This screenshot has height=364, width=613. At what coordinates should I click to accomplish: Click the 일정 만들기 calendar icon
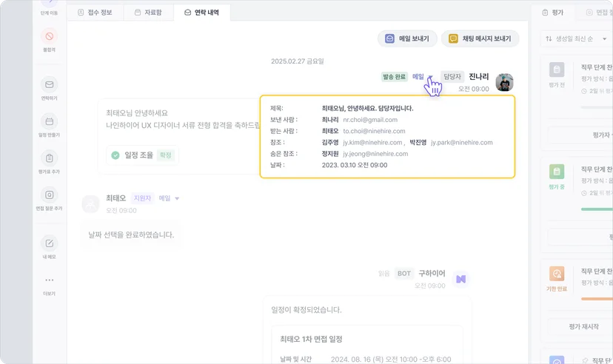pyautogui.click(x=50, y=121)
